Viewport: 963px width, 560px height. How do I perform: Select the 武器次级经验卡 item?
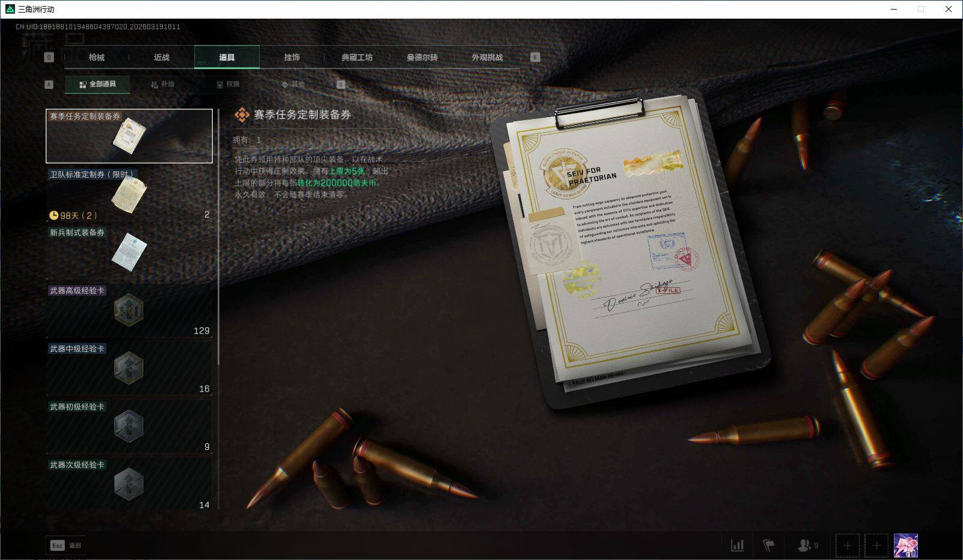pyautogui.click(x=129, y=484)
